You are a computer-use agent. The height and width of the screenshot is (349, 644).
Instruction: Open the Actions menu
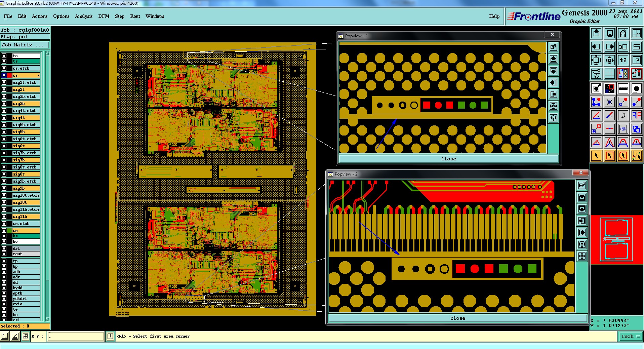(x=40, y=16)
